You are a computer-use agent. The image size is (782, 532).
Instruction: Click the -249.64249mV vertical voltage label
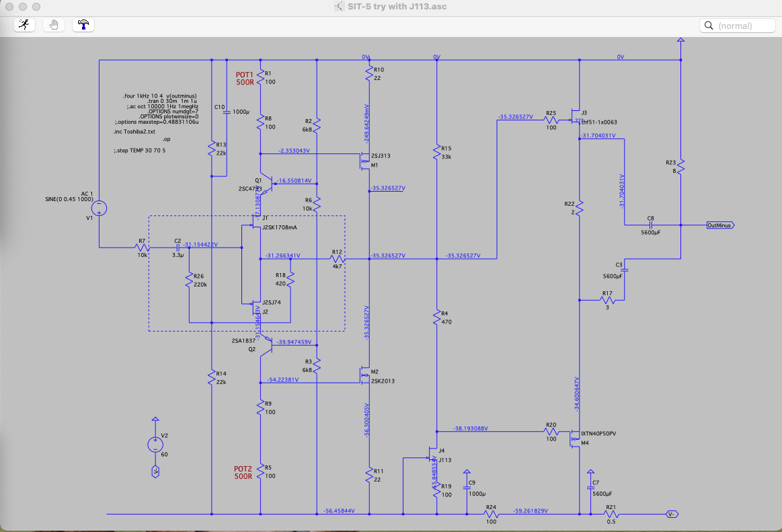point(366,124)
